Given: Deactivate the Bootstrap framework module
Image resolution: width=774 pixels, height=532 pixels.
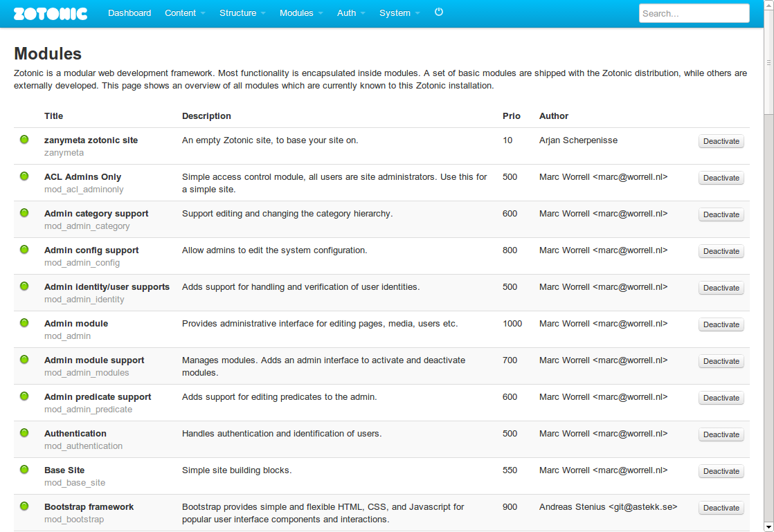Looking at the screenshot, I should [721, 507].
